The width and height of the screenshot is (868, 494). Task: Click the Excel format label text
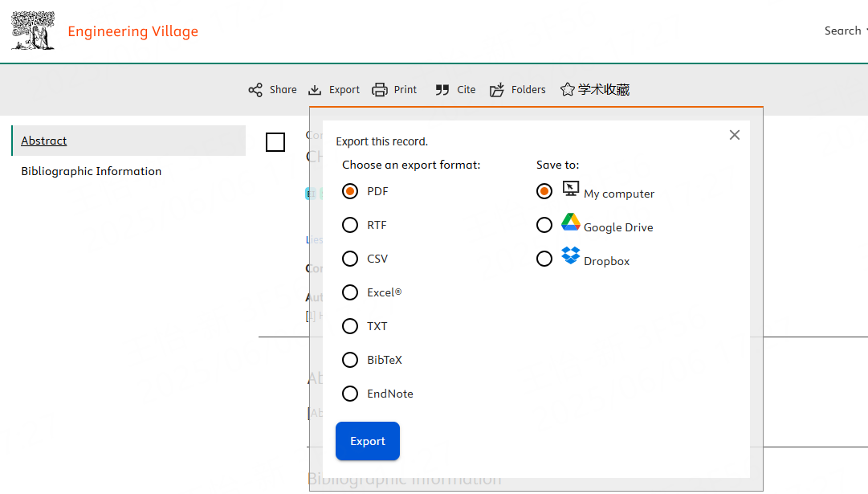[384, 292]
